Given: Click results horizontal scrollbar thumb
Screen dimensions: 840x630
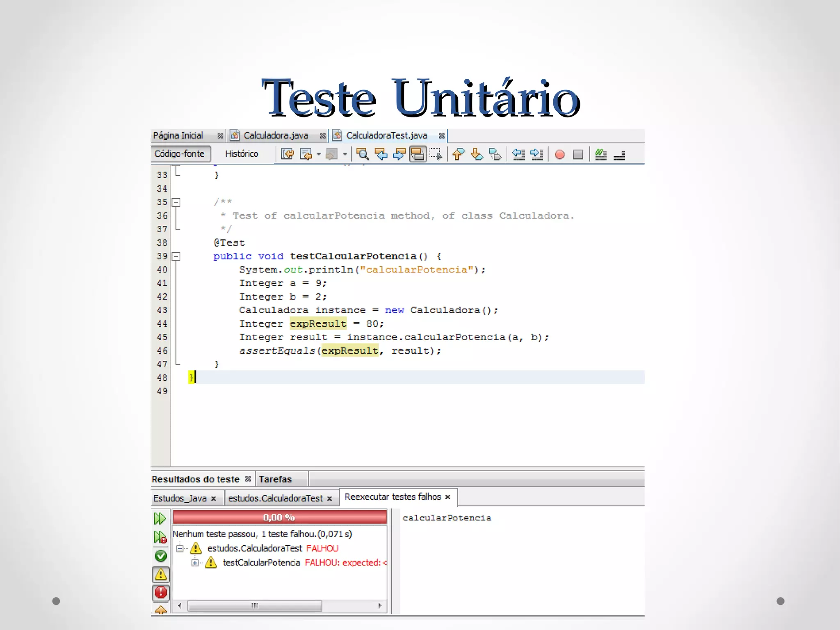Looking at the screenshot, I should pyautogui.click(x=255, y=606).
